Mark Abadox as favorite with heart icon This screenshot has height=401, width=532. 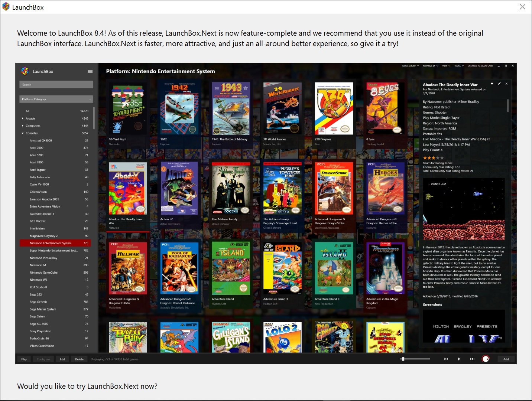492,84
